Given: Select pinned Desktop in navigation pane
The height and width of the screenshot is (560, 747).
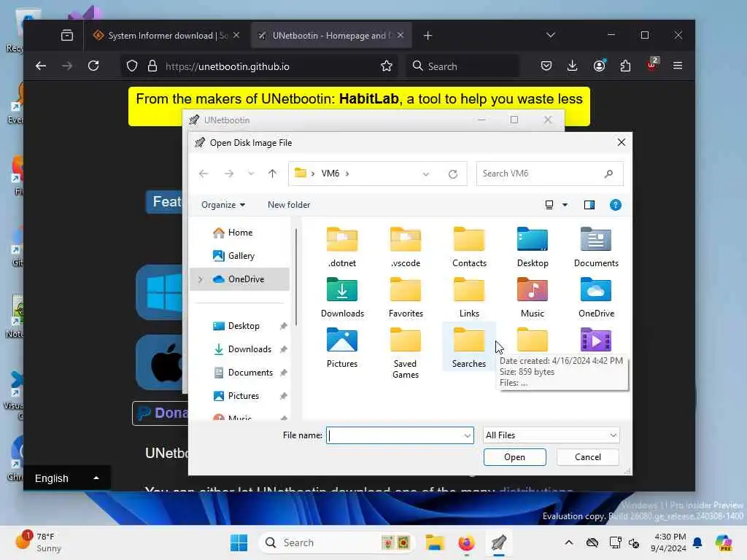Looking at the screenshot, I should [244, 326].
